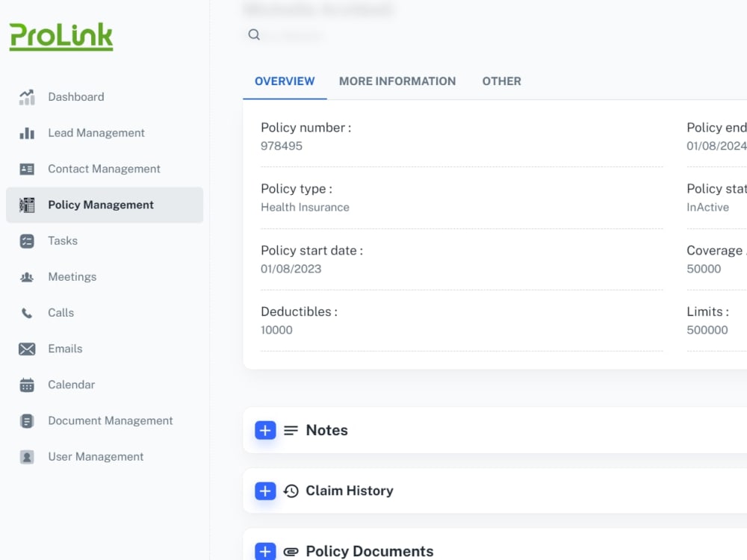Screen dimensions: 747x560
Task: Click deductibles value 10000
Action: (x=276, y=330)
